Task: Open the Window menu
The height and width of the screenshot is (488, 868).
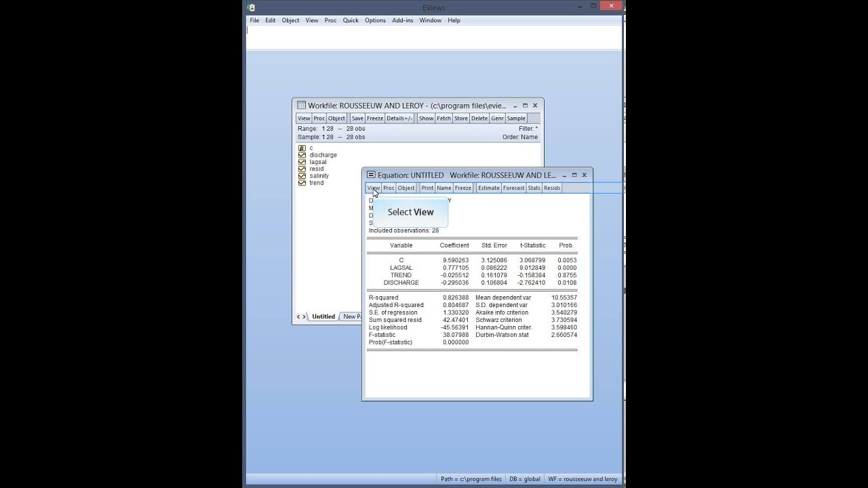Action: (x=431, y=20)
